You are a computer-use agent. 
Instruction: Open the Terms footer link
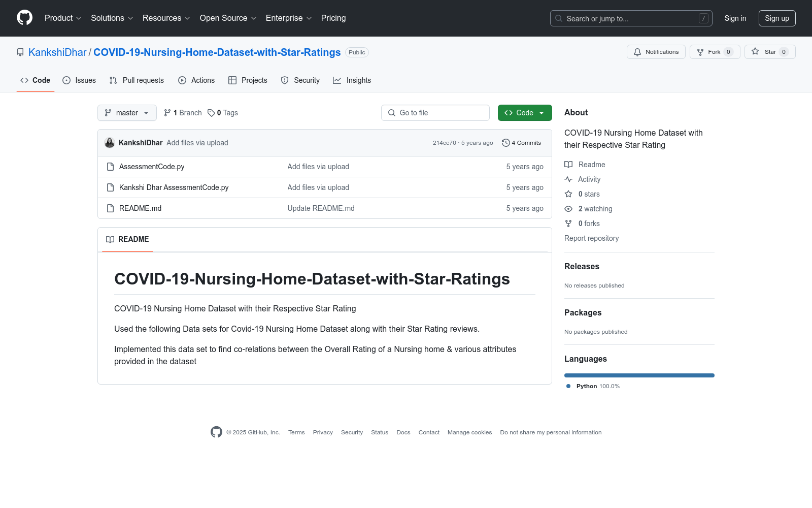296,432
